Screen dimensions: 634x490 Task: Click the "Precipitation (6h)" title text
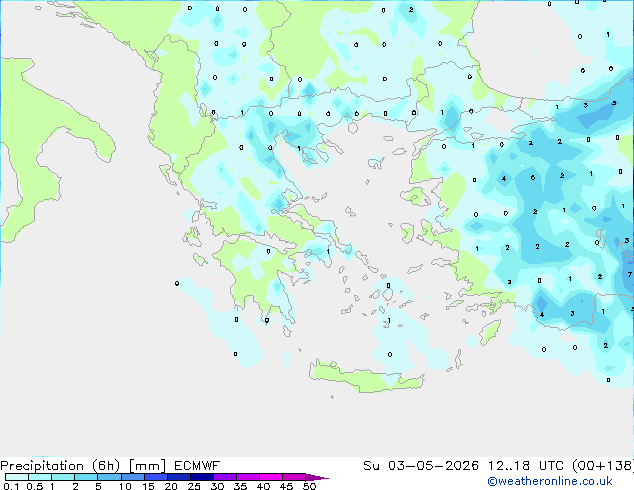pyautogui.click(x=60, y=466)
